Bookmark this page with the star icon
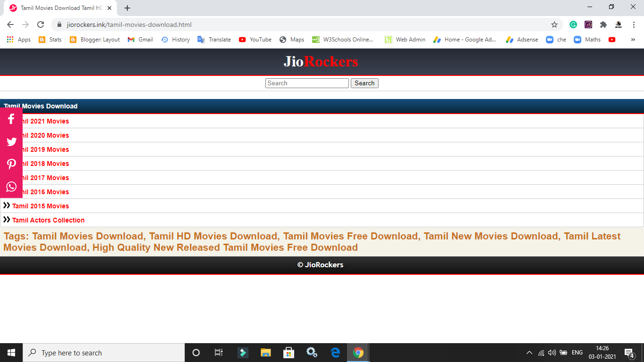 (554, 25)
